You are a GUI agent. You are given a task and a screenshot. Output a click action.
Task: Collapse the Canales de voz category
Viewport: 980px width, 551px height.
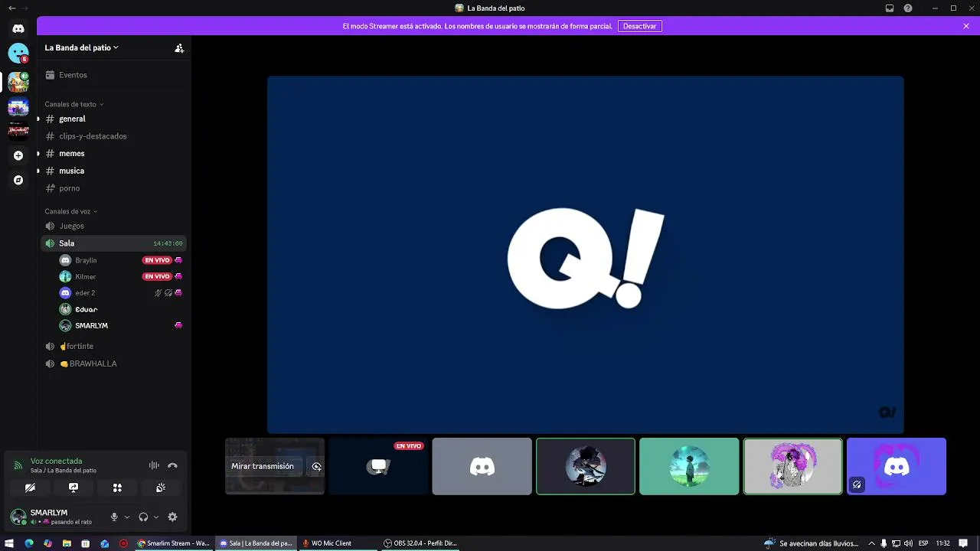[x=70, y=211]
